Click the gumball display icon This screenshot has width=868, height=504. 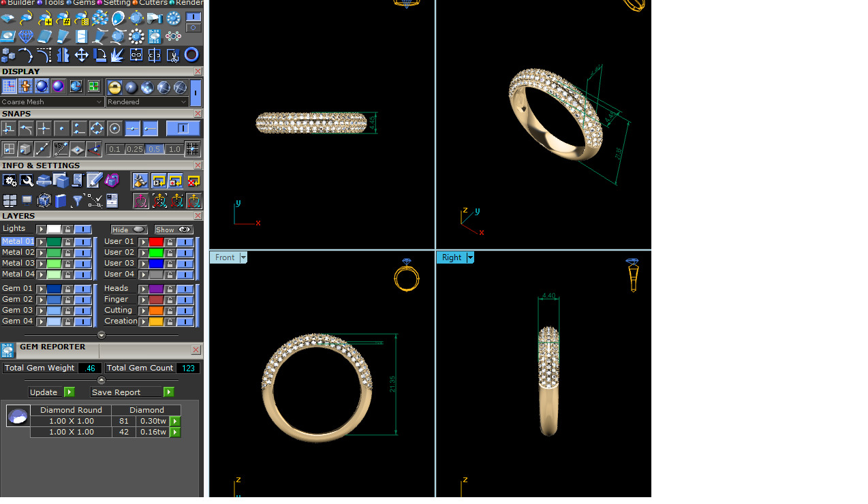tap(25, 86)
